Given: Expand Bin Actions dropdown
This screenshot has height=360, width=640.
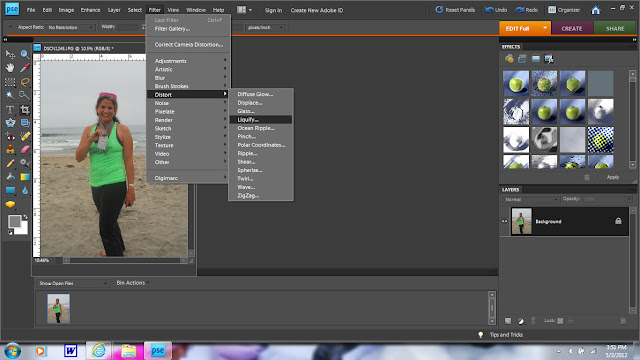Looking at the screenshot, I should [x=133, y=283].
